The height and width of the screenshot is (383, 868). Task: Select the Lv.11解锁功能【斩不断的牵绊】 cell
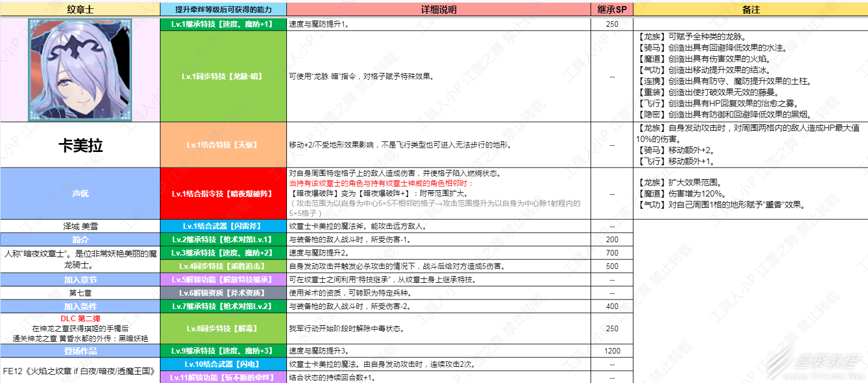click(223, 377)
